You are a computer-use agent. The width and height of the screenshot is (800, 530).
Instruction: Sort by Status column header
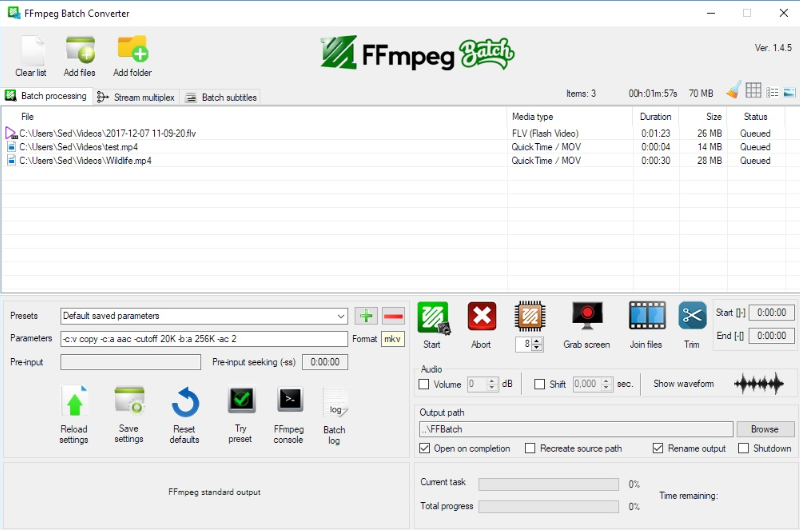(755, 117)
